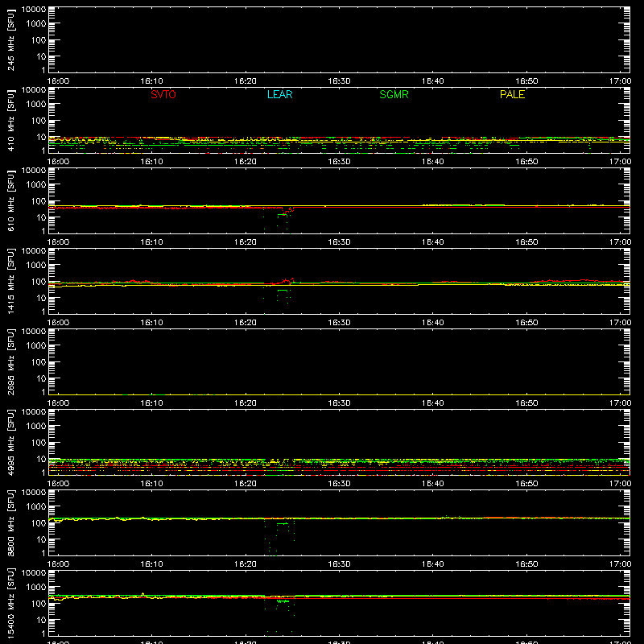644x644 pixels.
Task: Select the 1415 MHz [SFU] axis label
Action: [10, 281]
